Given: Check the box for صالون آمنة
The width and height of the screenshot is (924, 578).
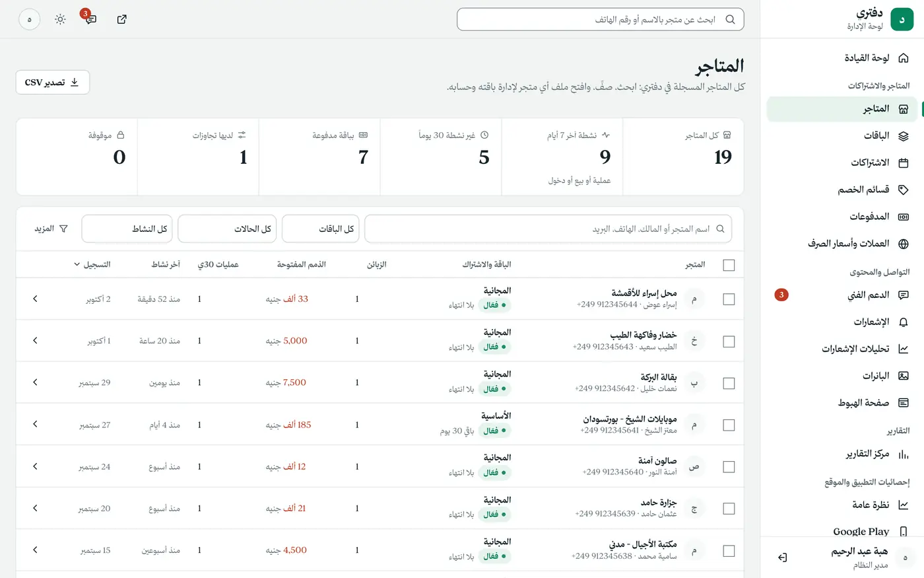Looking at the screenshot, I should point(729,467).
